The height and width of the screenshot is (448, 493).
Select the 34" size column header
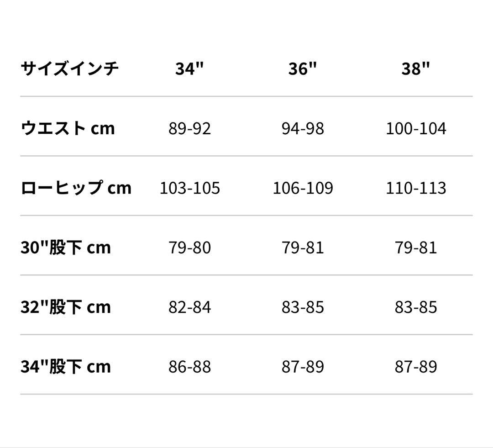coord(189,69)
